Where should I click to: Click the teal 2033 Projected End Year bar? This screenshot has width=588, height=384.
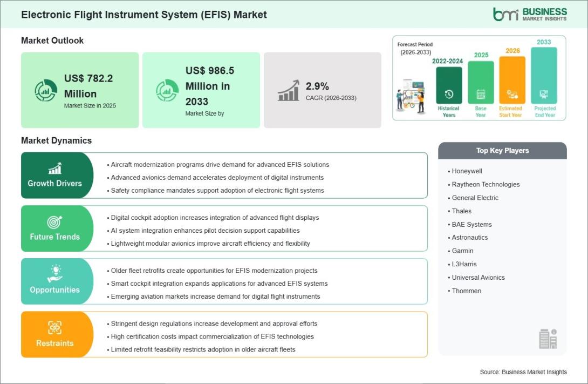tap(544, 76)
